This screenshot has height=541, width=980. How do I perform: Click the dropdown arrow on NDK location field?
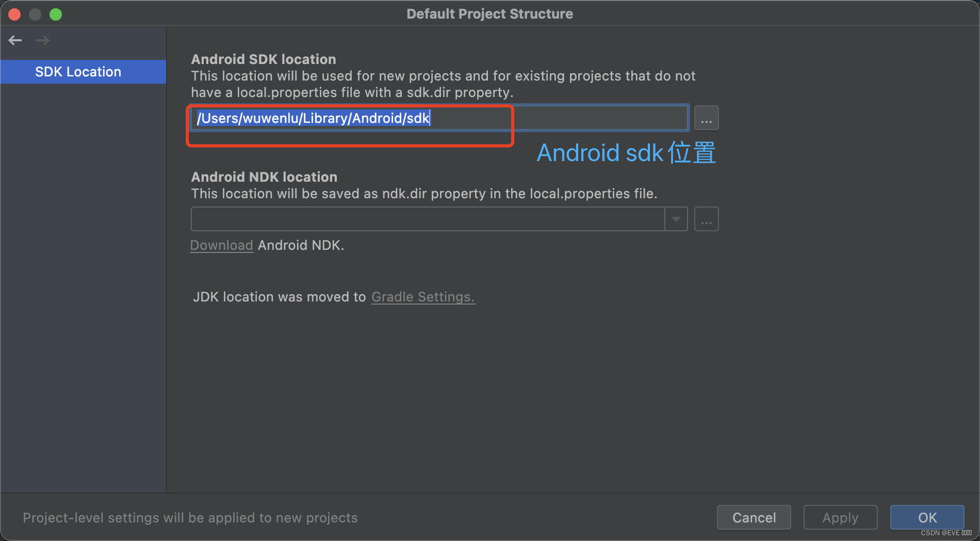676,218
